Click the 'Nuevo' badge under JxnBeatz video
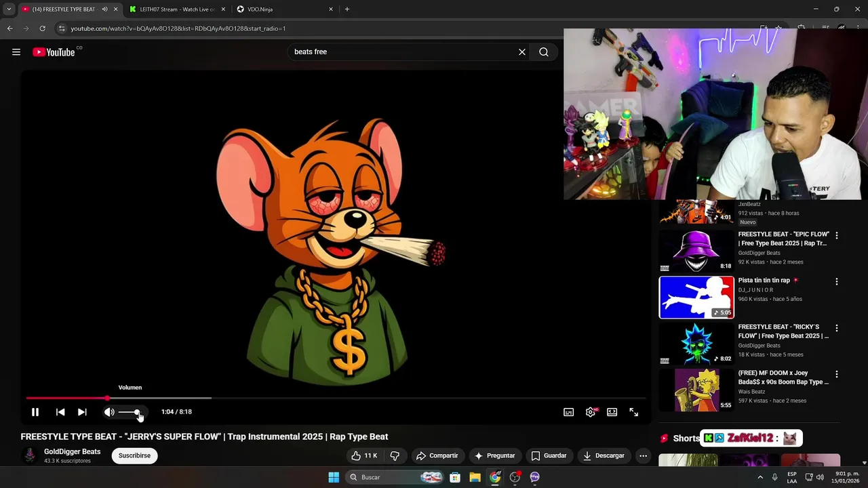 (747, 222)
